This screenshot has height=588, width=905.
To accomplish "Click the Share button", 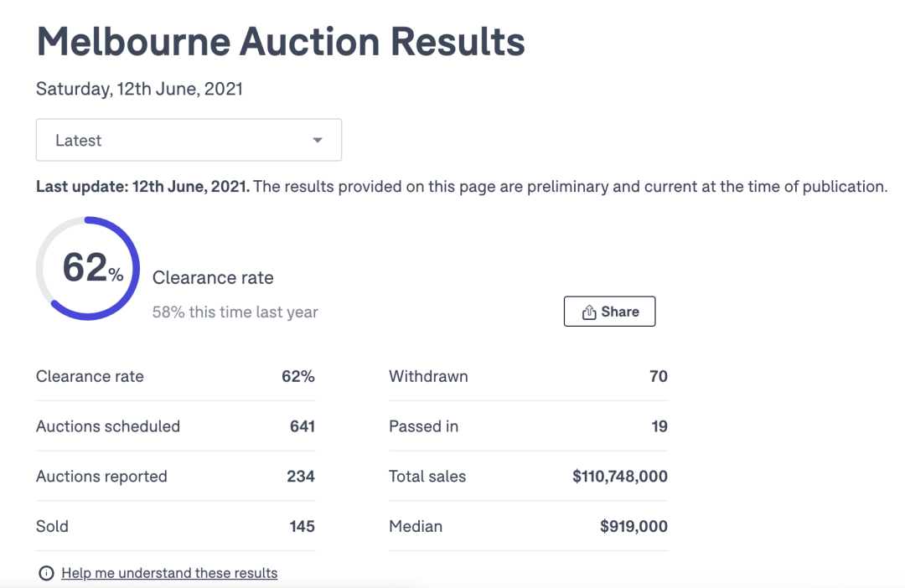I will click(x=609, y=312).
